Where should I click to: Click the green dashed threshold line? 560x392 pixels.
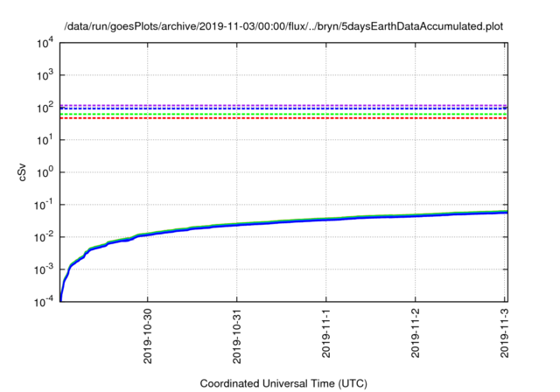[283, 115]
